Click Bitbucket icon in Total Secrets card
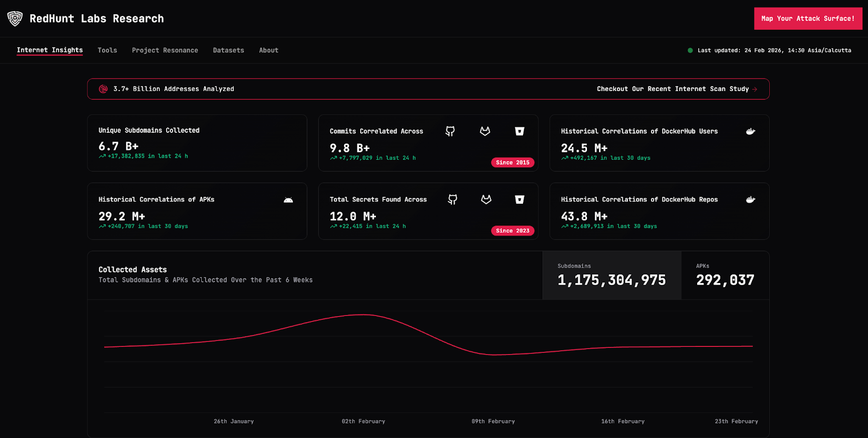This screenshot has height=438, width=868. click(519, 199)
